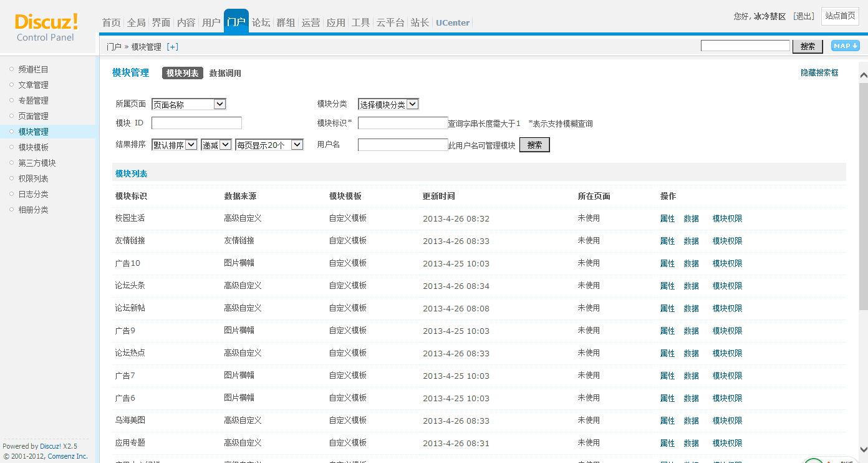The height and width of the screenshot is (463, 868).
Task: Open 递减 order dropdown
Action: tap(216, 145)
